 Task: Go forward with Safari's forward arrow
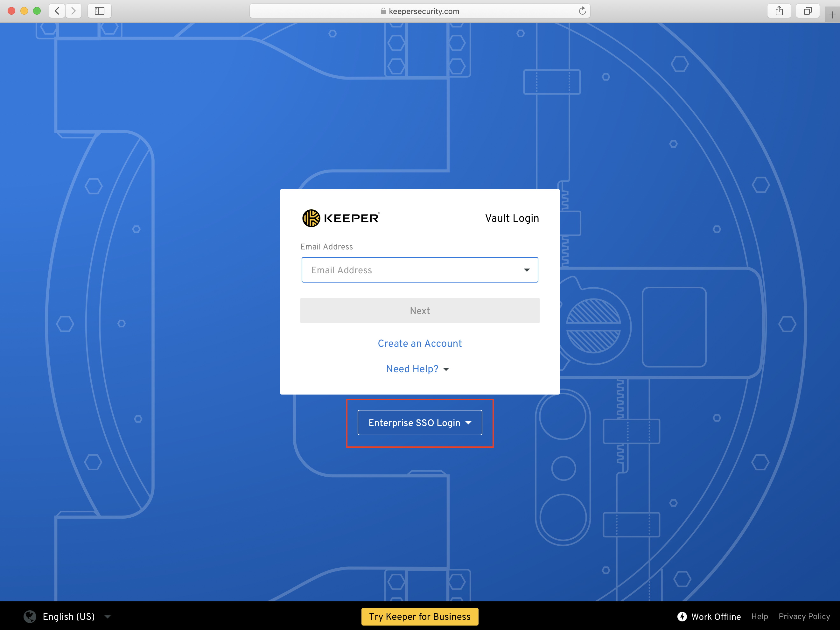tap(74, 10)
